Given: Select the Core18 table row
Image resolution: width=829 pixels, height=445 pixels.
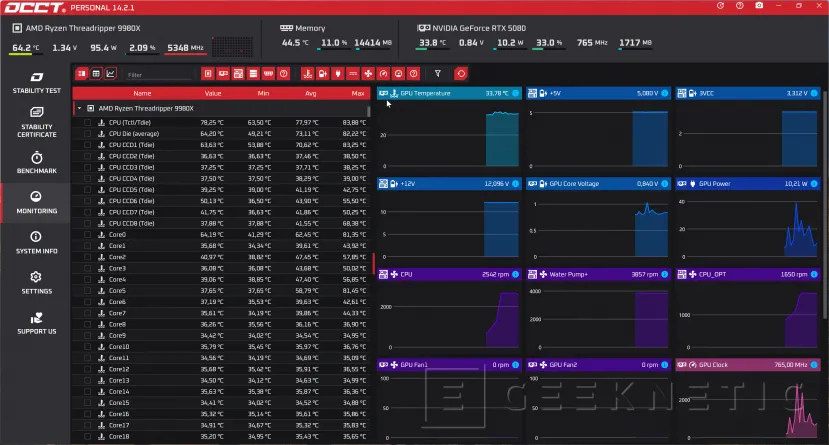Looking at the screenshot, I should [x=221, y=437].
